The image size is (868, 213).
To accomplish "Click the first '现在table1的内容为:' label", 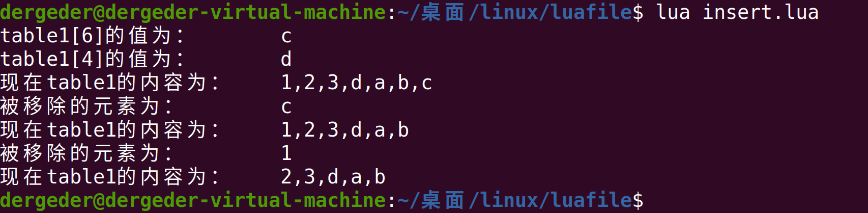I will (x=110, y=83).
